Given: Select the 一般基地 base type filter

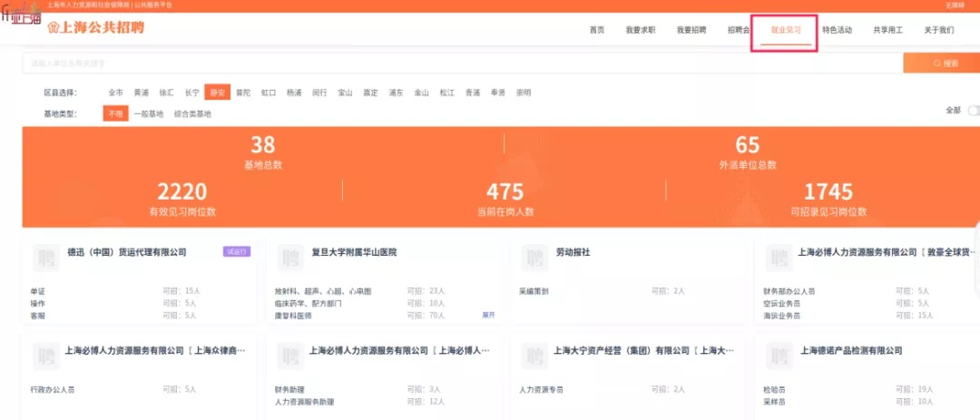Looking at the screenshot, I should click(x=149, y=114).
